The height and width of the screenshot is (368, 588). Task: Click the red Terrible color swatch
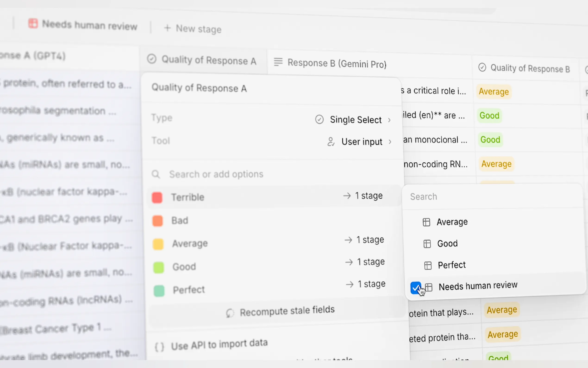tap(157, 197)
